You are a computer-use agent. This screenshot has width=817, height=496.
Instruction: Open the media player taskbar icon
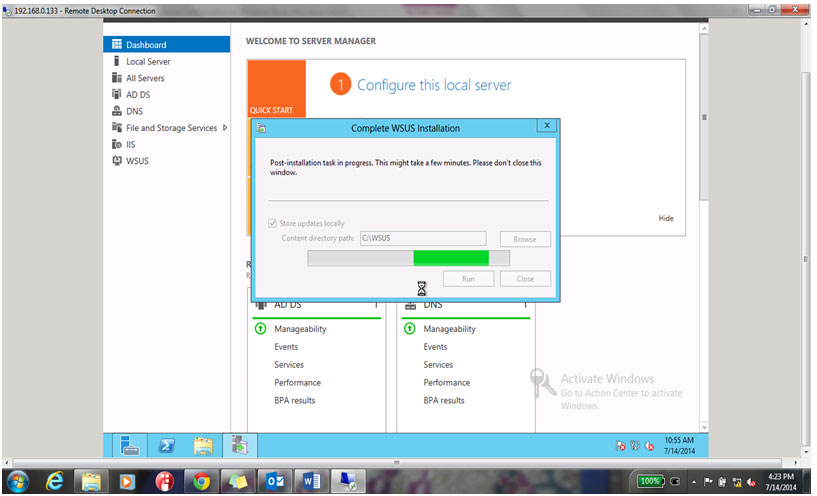(x=127, y=481)
